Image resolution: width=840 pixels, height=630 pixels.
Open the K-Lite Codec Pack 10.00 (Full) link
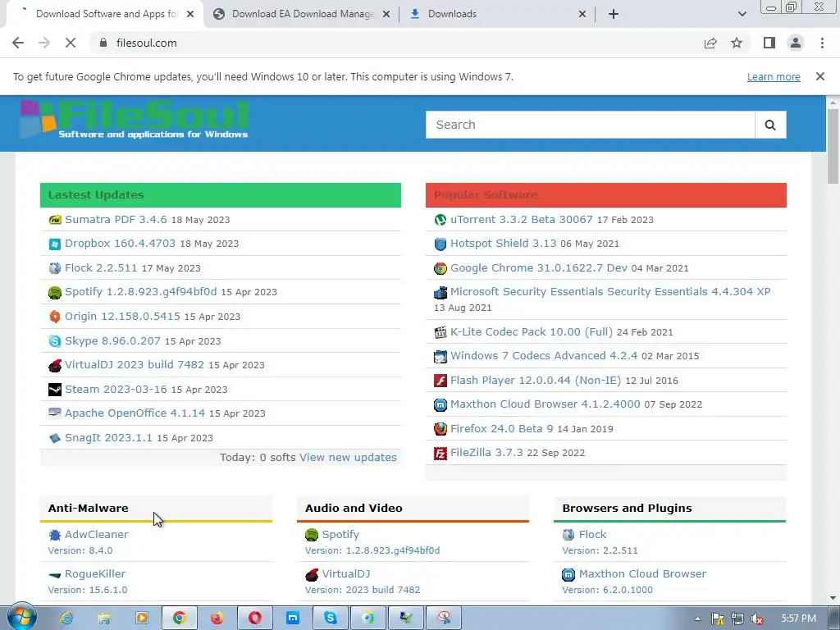[x=532, y=332]
